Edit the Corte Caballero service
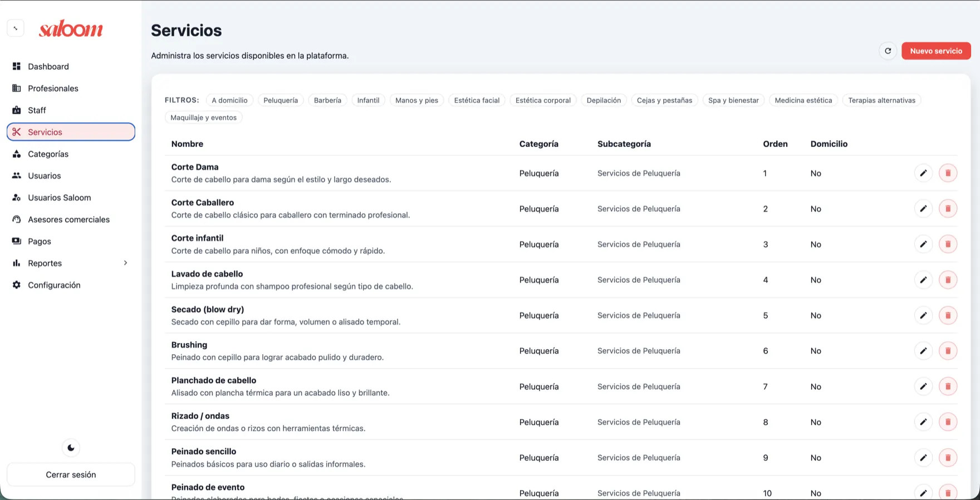 [x=923, y=209]
